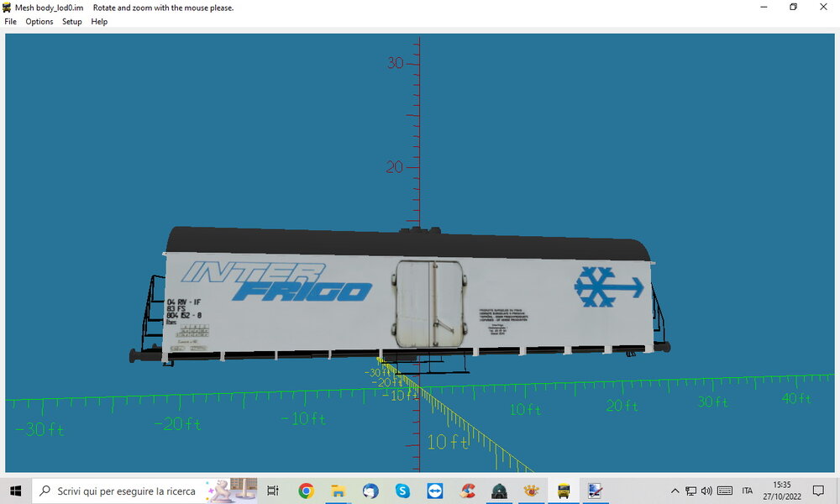Open the File menu
The image size is (840, 504).
[10, 22]
